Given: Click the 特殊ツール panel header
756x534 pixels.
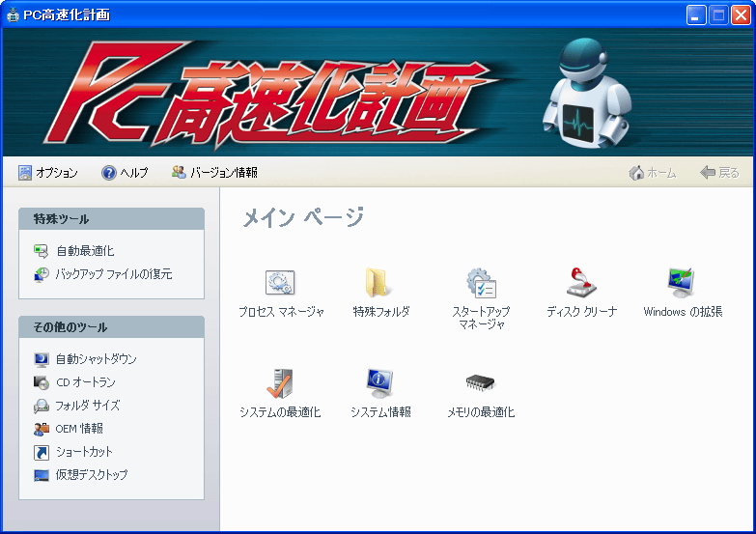Looking at the screenshot, I should click(x=111, y=219).
